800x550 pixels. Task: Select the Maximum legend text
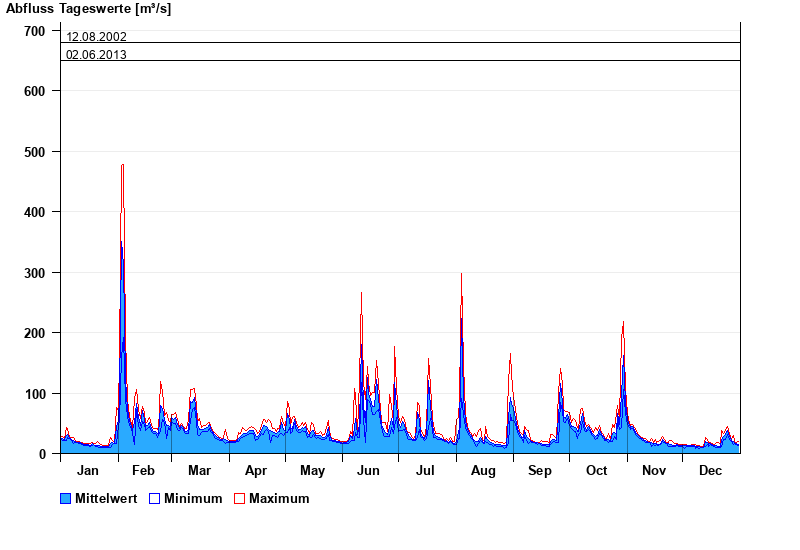pyautogui.click(x=279, y=499)
